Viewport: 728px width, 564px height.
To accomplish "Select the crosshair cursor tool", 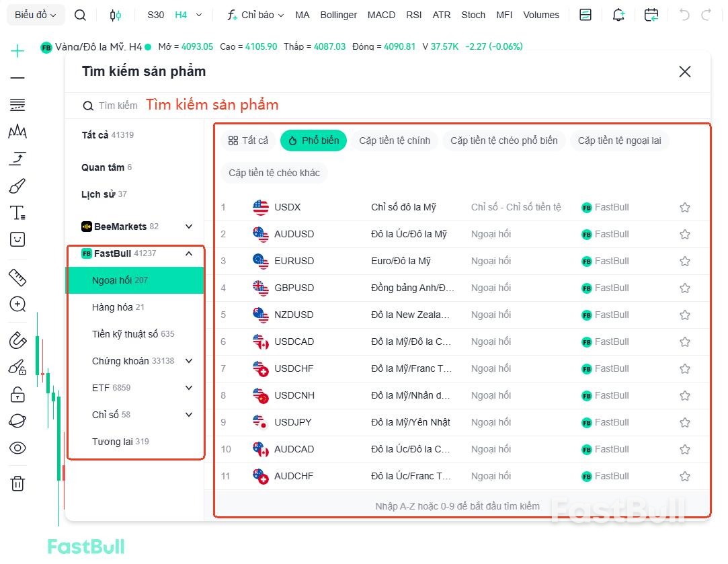I will [17, 50].
